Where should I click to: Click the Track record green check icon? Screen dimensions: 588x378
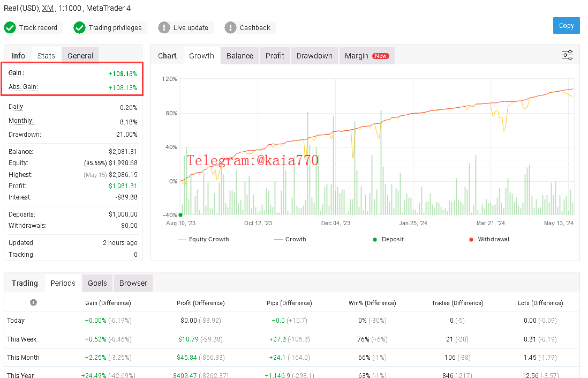click(10, 27)
